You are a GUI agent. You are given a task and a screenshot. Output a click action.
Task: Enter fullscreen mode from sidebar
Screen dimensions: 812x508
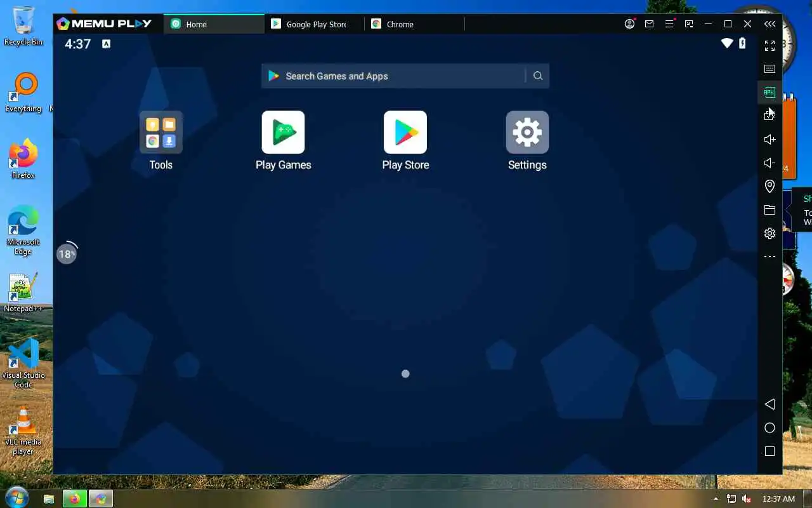click(x=769, y=46)
